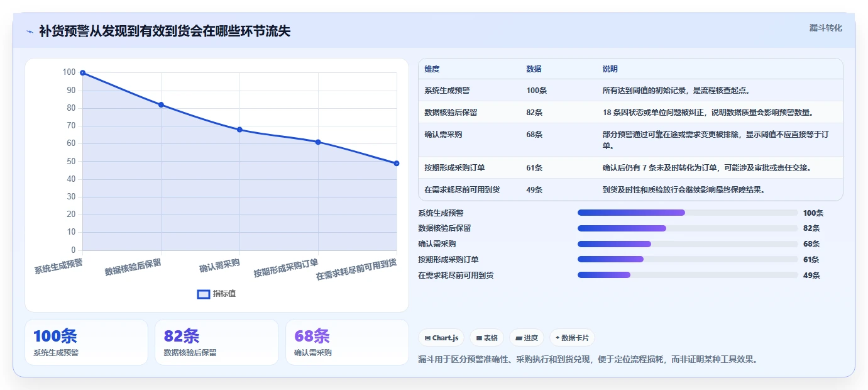Click description starting '18 条因状态或单位问题被纠正'
The width and height of the screenshot is (868, 390).
click(708, 113)
